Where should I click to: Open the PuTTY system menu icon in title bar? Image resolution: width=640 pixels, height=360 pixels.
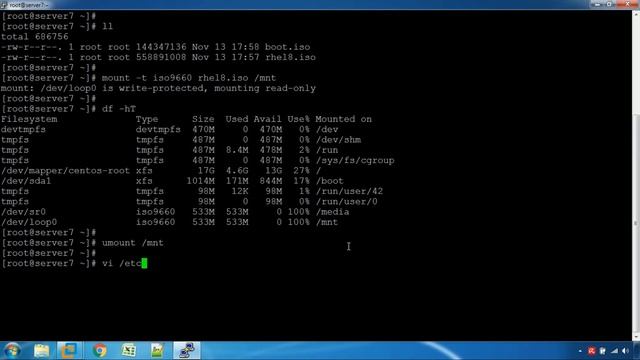(4, 5)
